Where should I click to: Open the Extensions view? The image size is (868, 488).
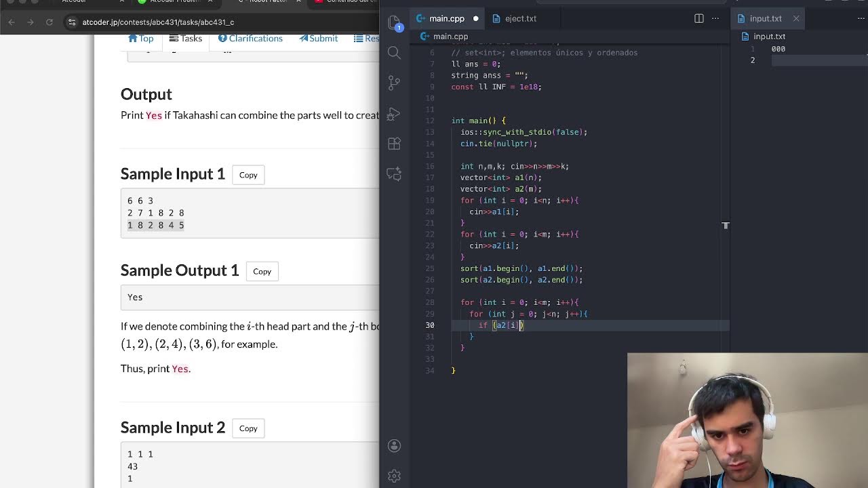[394, 144]
